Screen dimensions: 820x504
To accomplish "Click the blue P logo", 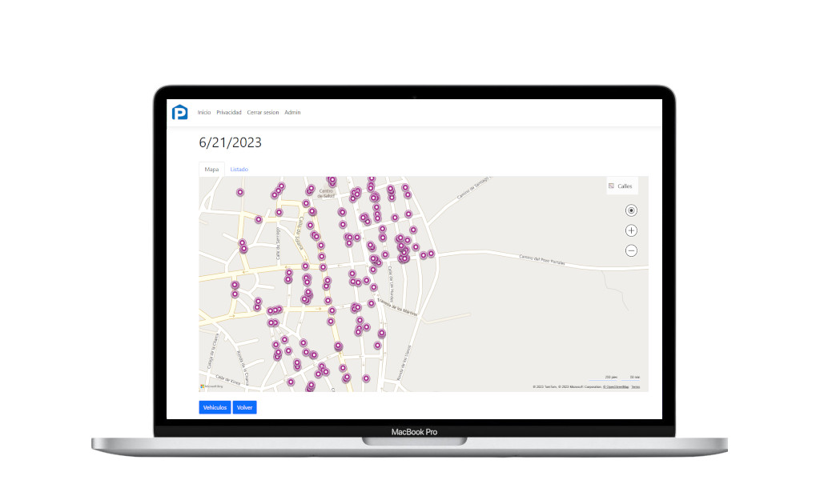I will click(x=179, y=112).
